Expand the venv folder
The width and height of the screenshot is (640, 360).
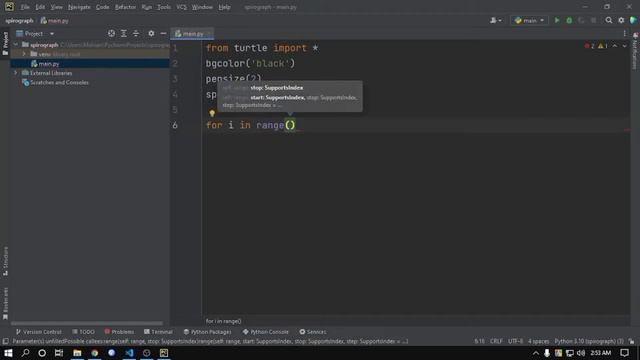point(24,54)
